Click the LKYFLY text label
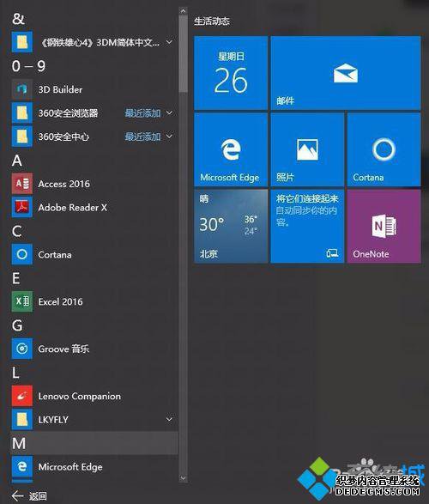The width and height of the screenshot is (429, 504). coord(53,420)
